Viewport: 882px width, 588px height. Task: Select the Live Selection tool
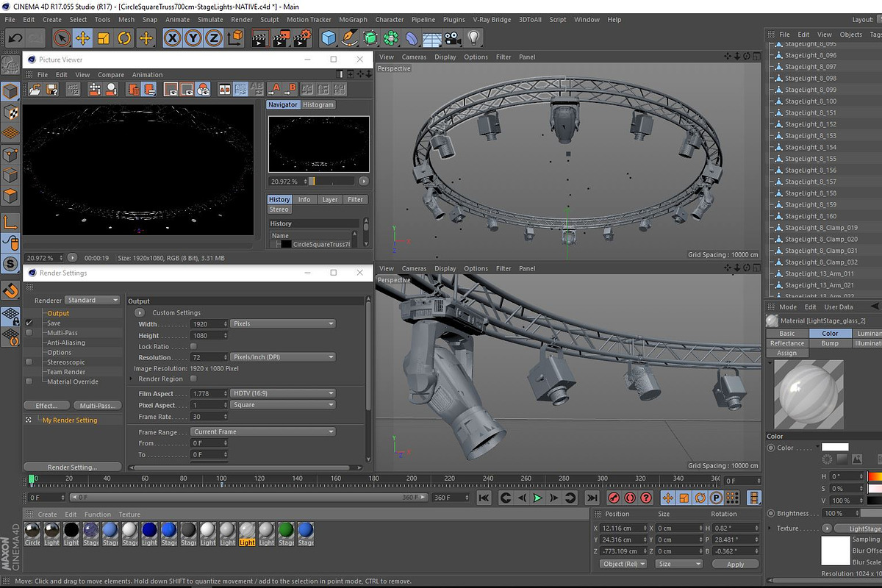coord(62,37)
